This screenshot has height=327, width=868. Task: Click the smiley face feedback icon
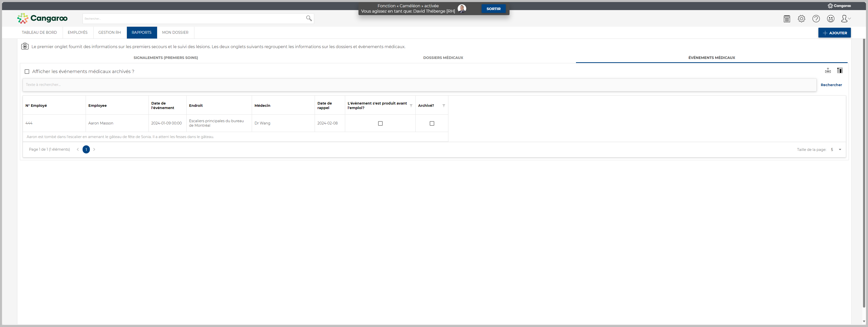pos(830,19)
